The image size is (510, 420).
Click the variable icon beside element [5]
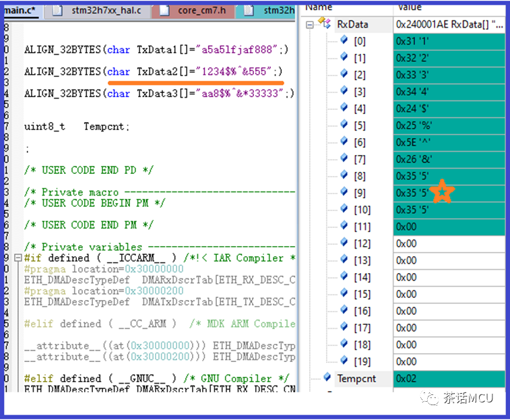[344, 125]
